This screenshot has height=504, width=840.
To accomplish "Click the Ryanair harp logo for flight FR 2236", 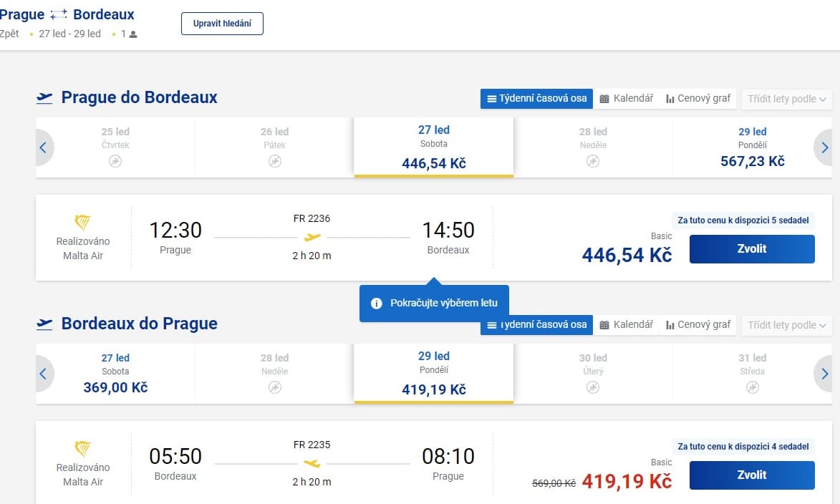I will [x=82, y=222].
